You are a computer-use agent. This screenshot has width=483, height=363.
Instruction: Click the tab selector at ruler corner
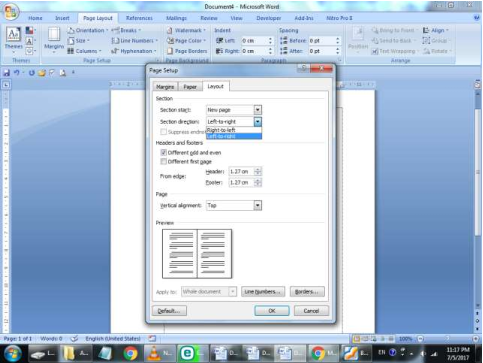6,85
